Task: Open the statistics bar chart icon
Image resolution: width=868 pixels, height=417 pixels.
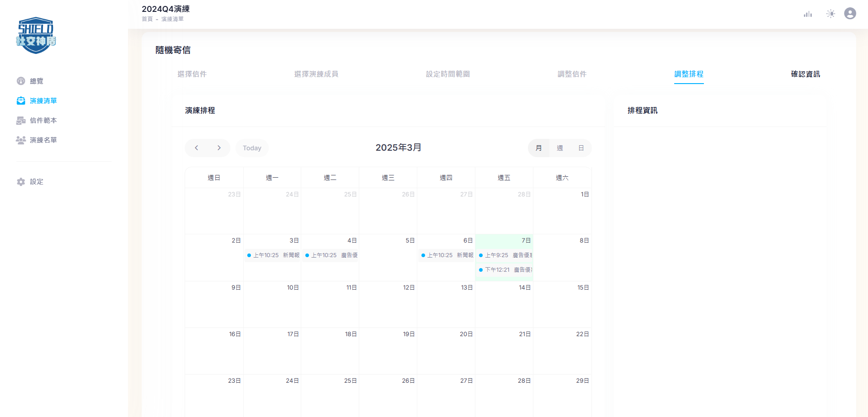Action: pyautogui.click(x=808, y=14)
